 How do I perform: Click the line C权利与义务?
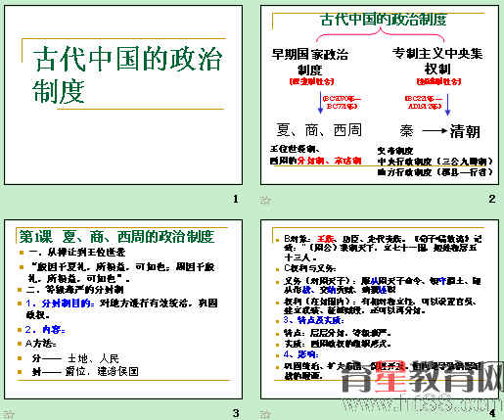[310, 268]
